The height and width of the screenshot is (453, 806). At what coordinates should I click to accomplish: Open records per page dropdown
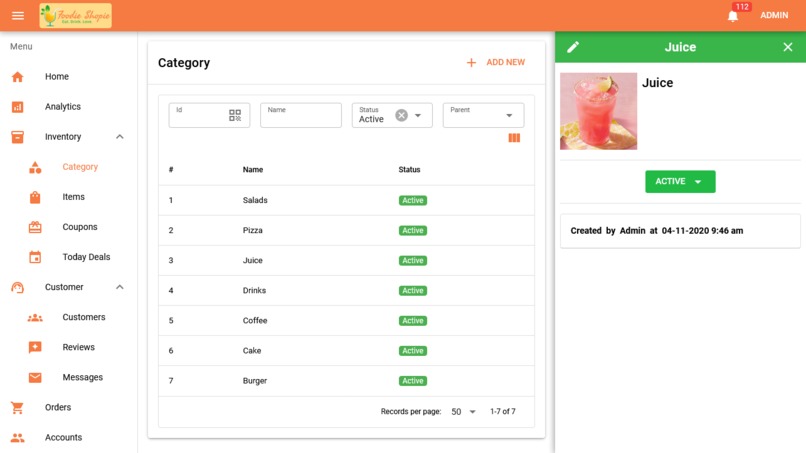(464, 412)
